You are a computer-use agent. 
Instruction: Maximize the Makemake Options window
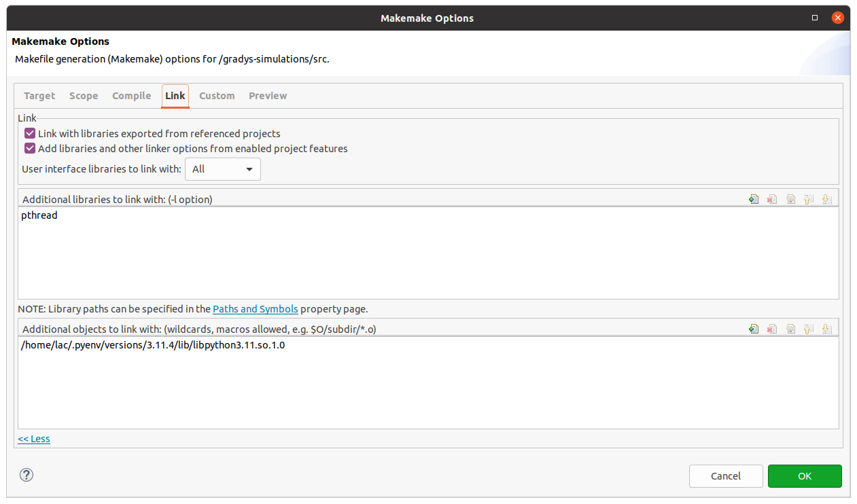coord(816,18)
